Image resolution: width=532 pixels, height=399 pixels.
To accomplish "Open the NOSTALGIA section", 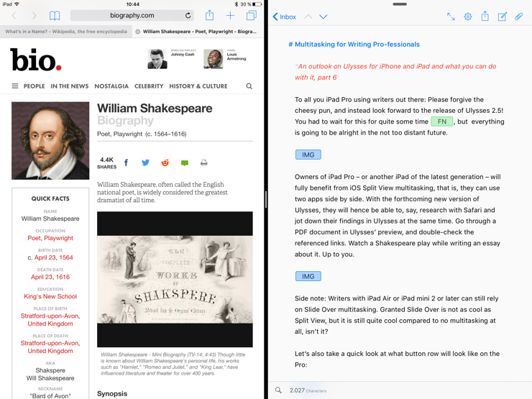I will (111, 86).
